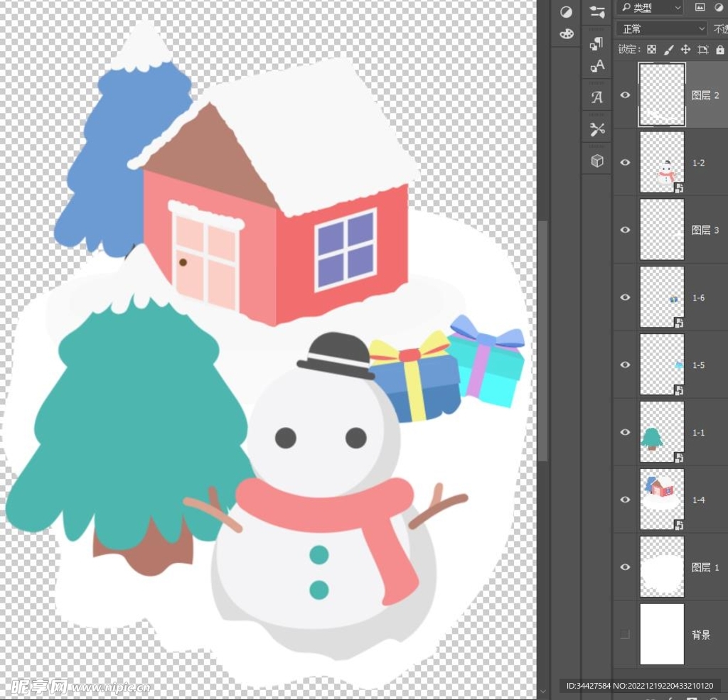Filter layers by pixel layer icon
728x700 pixels.
pos(700,8)
